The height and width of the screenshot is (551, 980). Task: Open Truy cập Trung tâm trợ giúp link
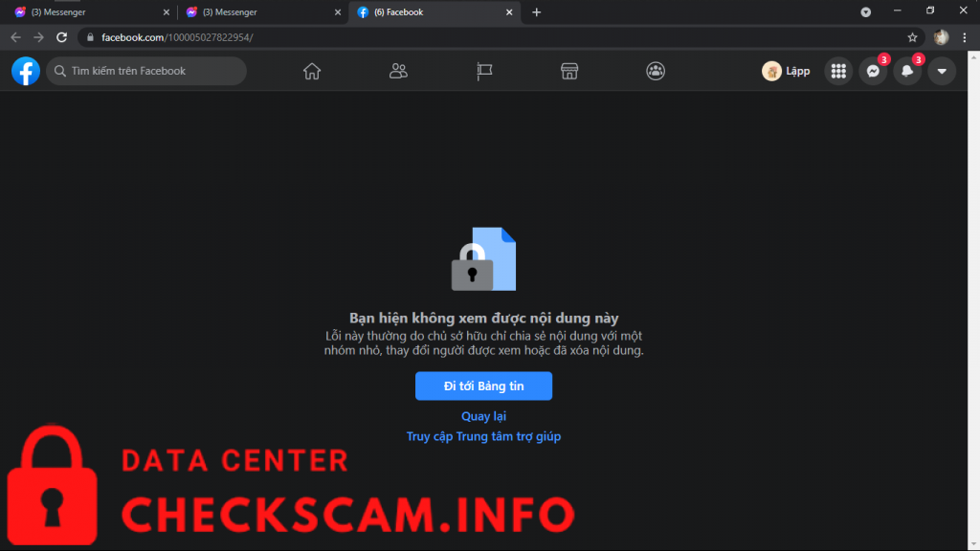tap(483, 436)
